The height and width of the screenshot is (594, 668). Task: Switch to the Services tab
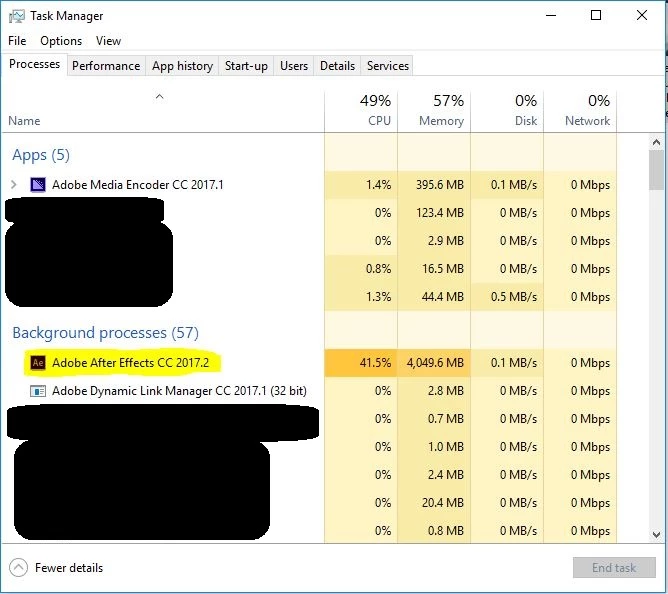pyautogui.click(x=388, y=66)
